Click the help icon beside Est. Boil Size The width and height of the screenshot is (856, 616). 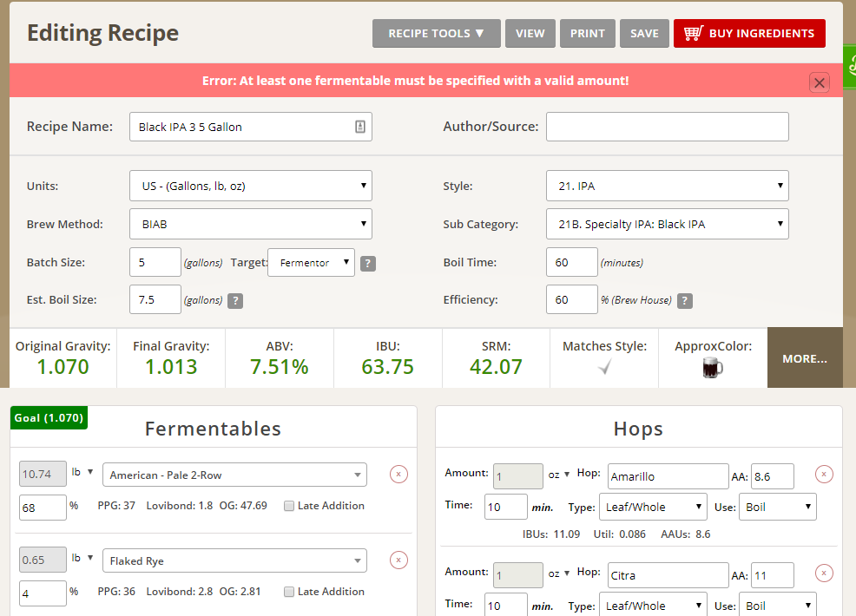click(x=234, y=301)
